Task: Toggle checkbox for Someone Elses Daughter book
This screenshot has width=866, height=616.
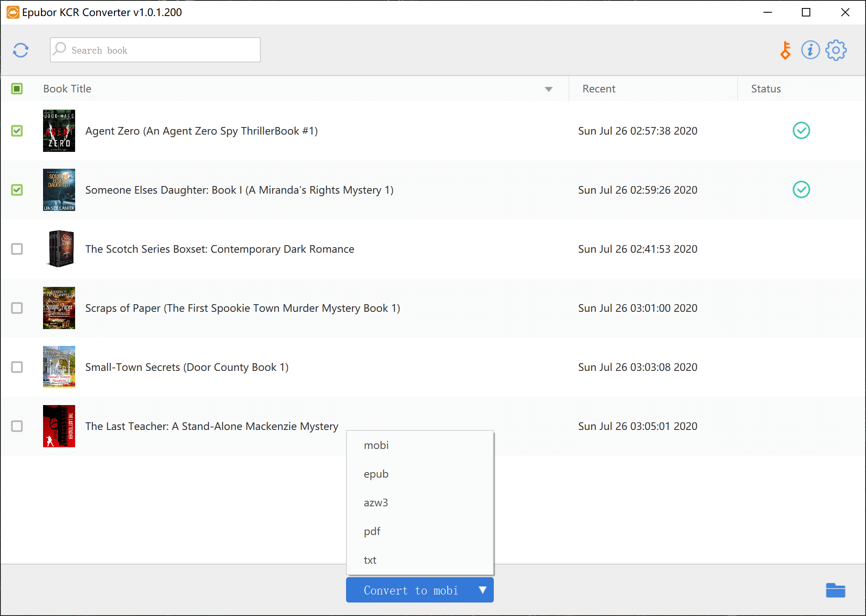Action: pyautogui.click(x=17, y=190)
